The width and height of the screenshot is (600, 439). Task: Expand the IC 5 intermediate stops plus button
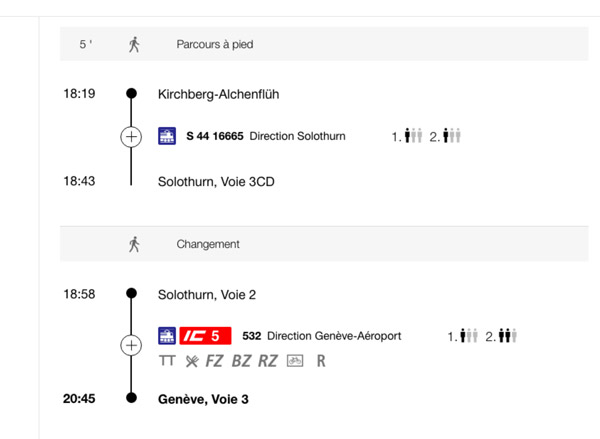[x=131, y=345]
